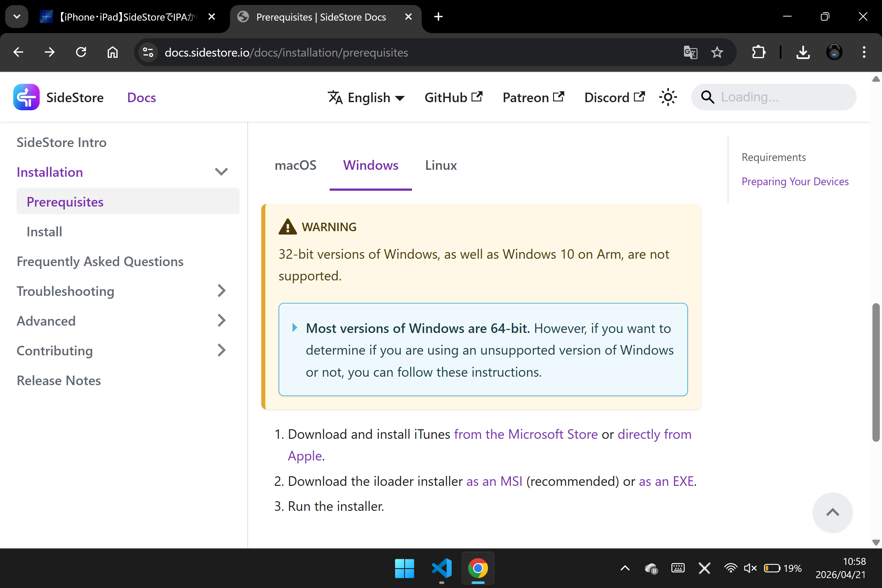Screen dimensions: 882x588
Task: Download iloader 'as an MSI' link
Action: tap(494, 481)
